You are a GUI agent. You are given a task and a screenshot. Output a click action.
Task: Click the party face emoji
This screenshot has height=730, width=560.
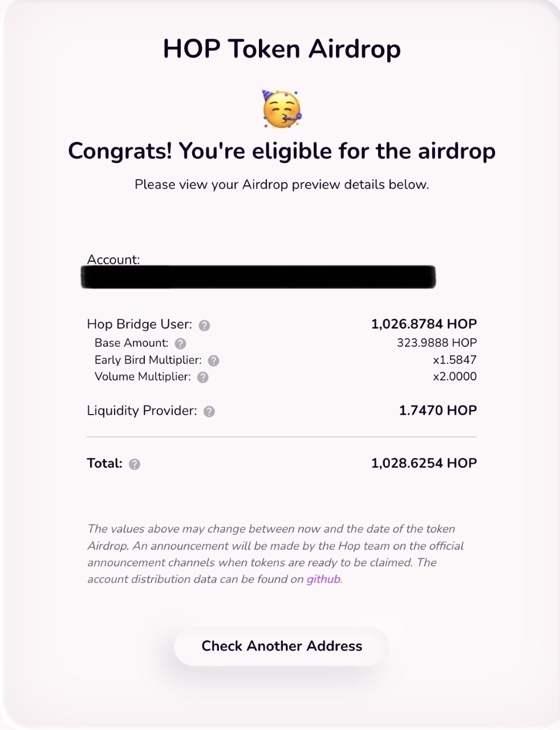click(x=282, y=108)
